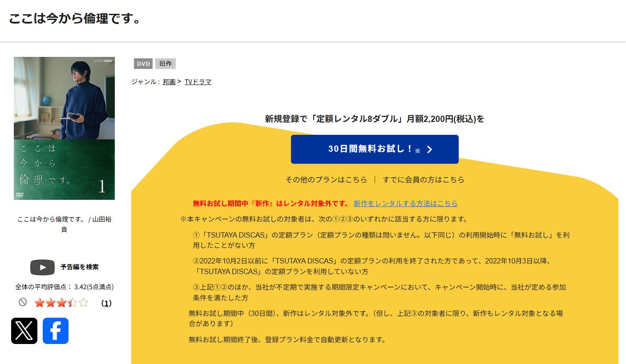
Task: Open the 邦画 genre link
Action: (x=169, y=82)
